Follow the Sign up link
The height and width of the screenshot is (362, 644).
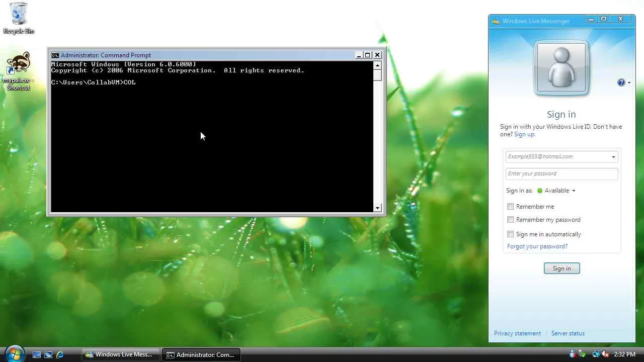pyautogui.click(x=524, y=134)
